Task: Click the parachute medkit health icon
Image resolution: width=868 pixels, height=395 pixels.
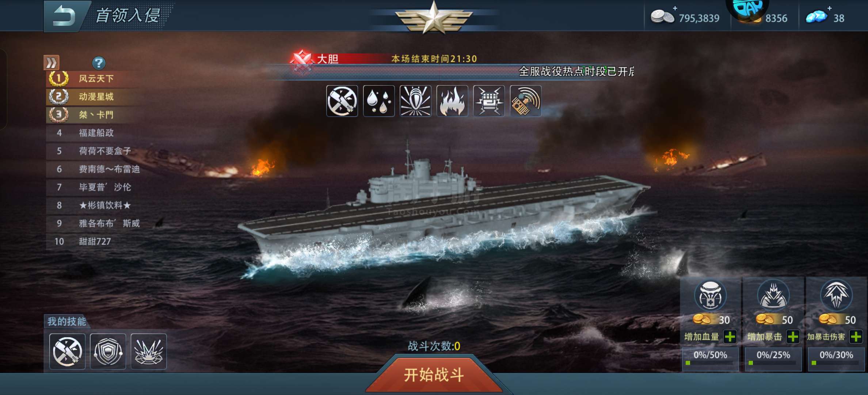Action: (710, 296)
